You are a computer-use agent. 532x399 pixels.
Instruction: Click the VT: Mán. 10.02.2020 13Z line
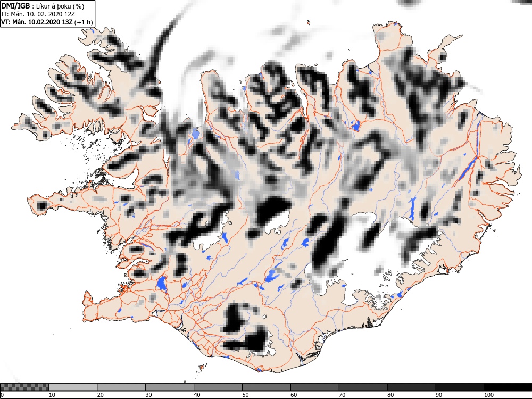47,22
